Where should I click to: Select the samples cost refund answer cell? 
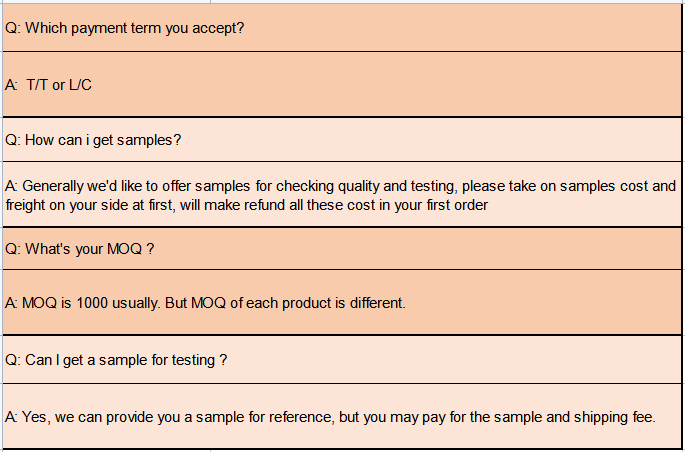pyautogui.click(x=342, y=195)
